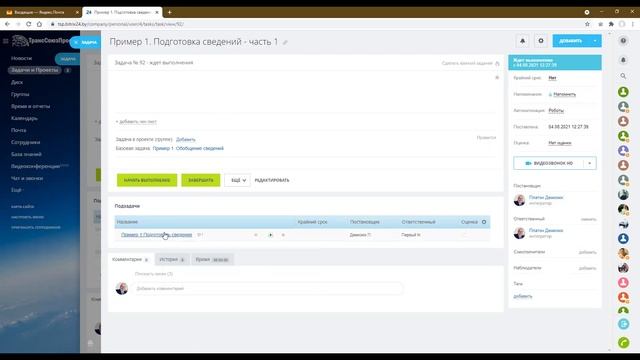Click Крайний срок value Нет
Viewport: 640px width, 360px height.
coord(552,78)
